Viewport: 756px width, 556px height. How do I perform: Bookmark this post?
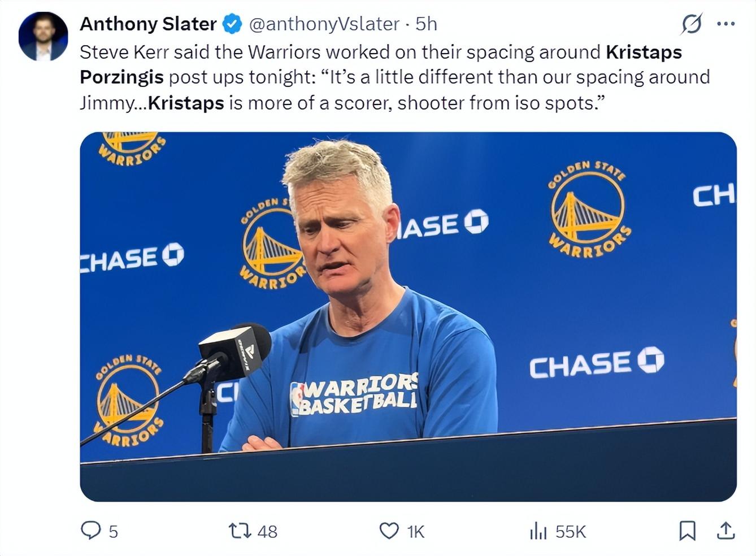(687, 531)
